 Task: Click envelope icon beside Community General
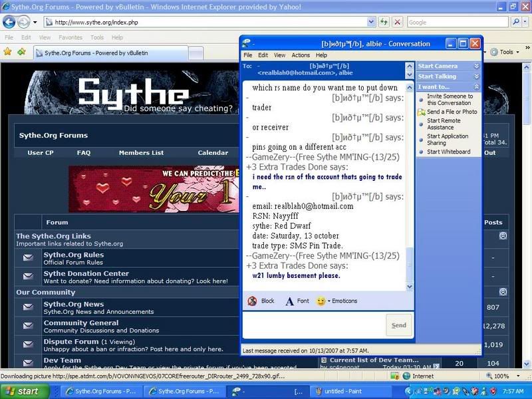click(x=28, y=325)
